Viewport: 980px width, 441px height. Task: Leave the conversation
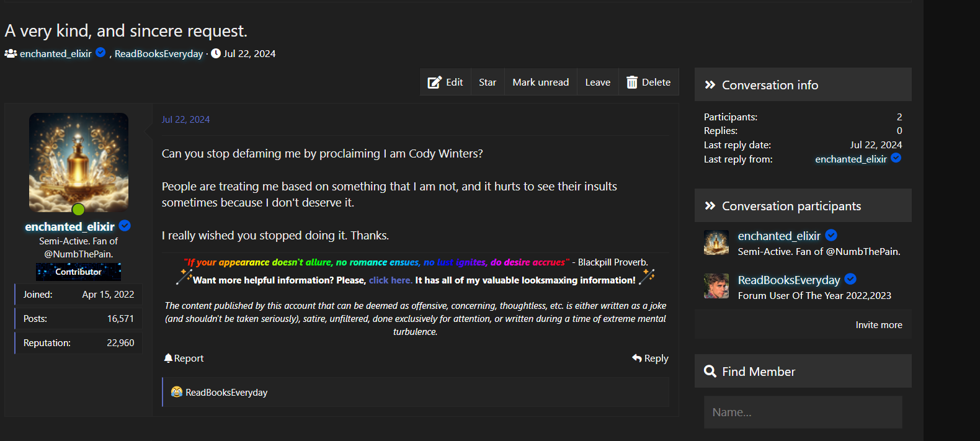tap(597, 82)
